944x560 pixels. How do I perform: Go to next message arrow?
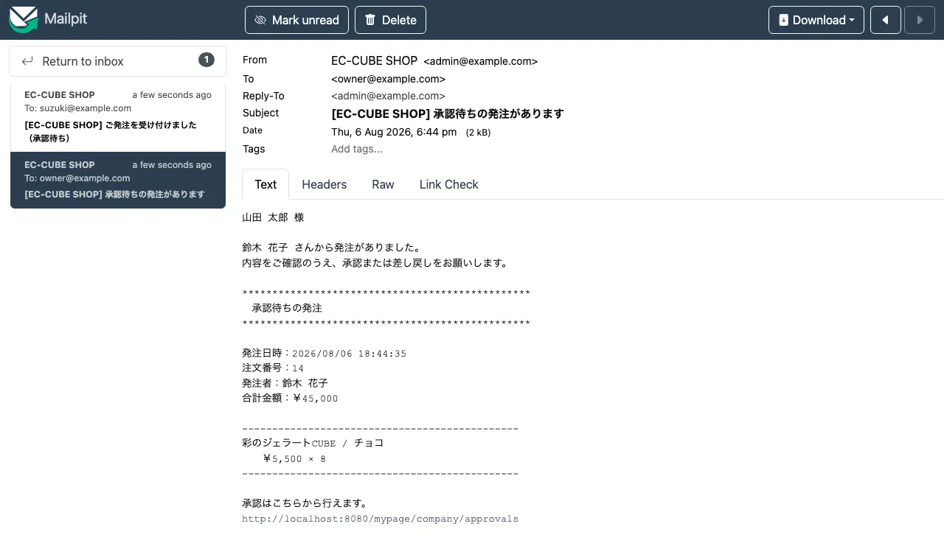tap(920, 20)
